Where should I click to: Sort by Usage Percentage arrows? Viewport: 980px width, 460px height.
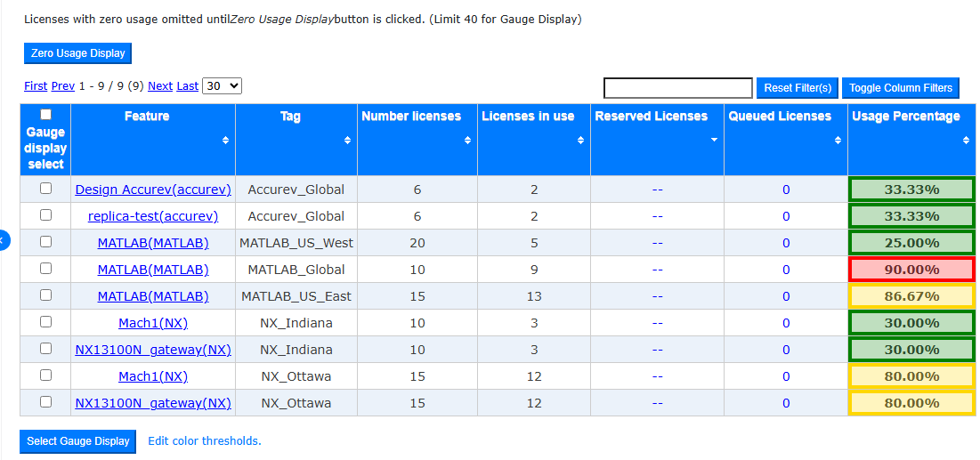(x=967, y=141)
